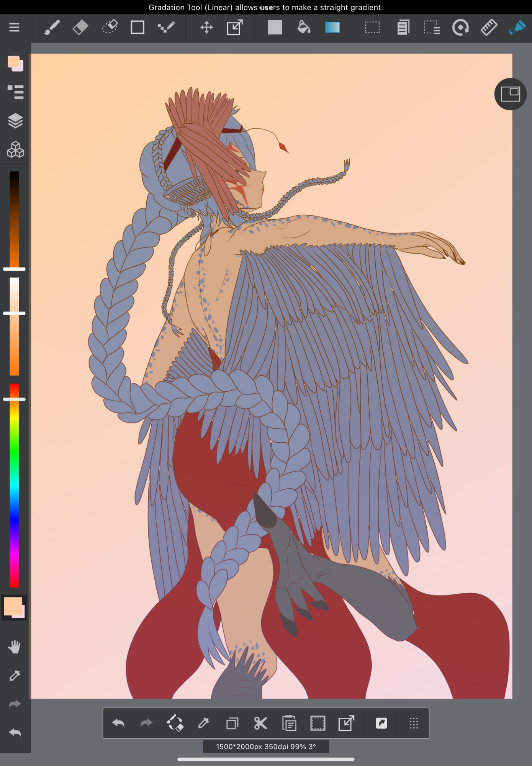
Task: Toggle the floating window view button
Action: click(x=510, y=94)
